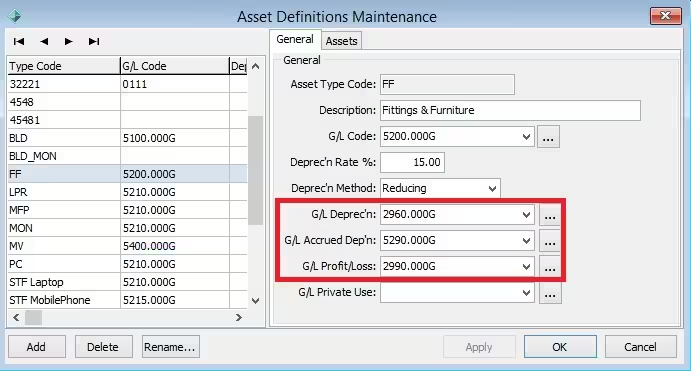Click the Delete button
This screenshot has width=691, height=371.
[x=103, y=347]
